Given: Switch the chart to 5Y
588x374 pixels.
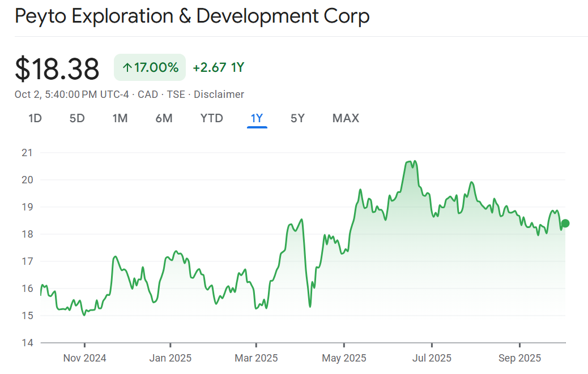Looking at the screenshot, I should (297, 118).
